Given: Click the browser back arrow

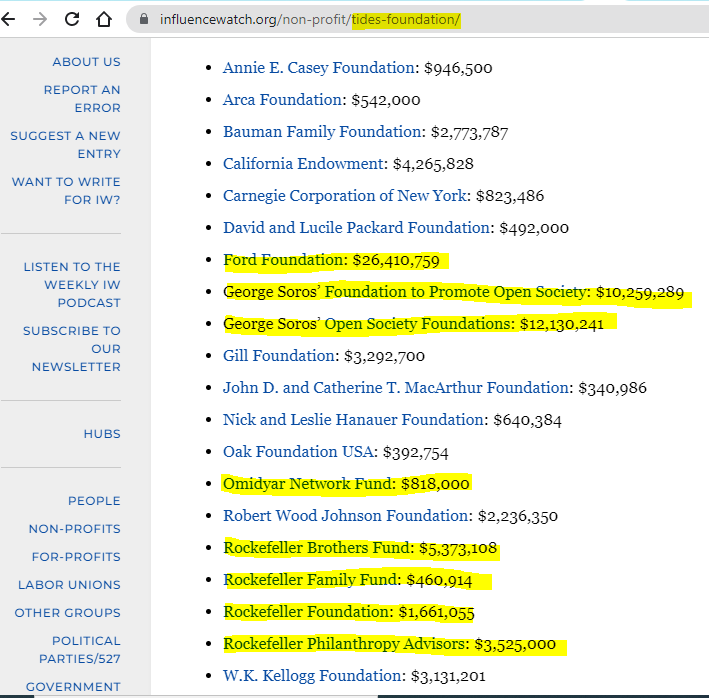Looking at the screenshot, I should click(x=8, y=19).
